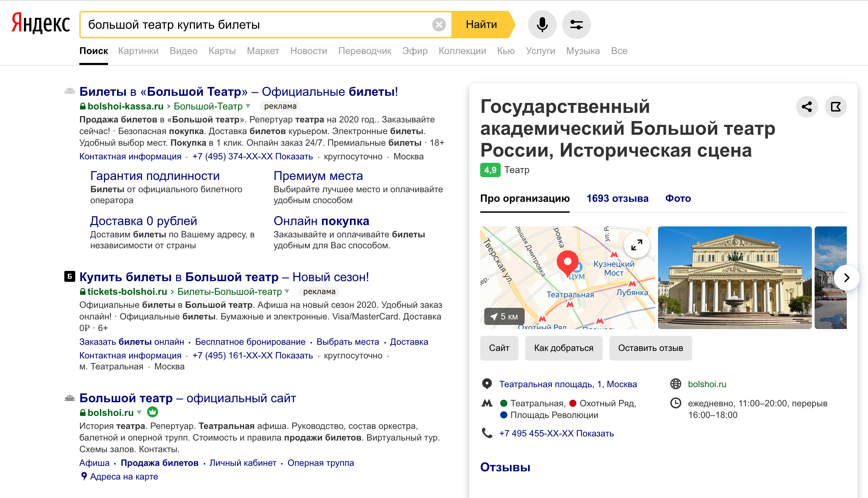Screen dimensions: 868x498
Task: Click the Бесплатное бронирование link
Action: (250, 342)
